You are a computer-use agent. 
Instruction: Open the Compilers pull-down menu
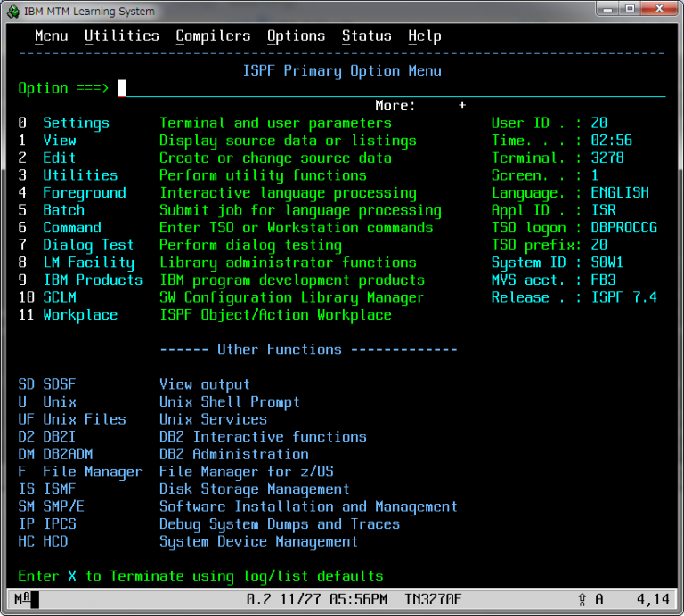(x=213, y=36)
